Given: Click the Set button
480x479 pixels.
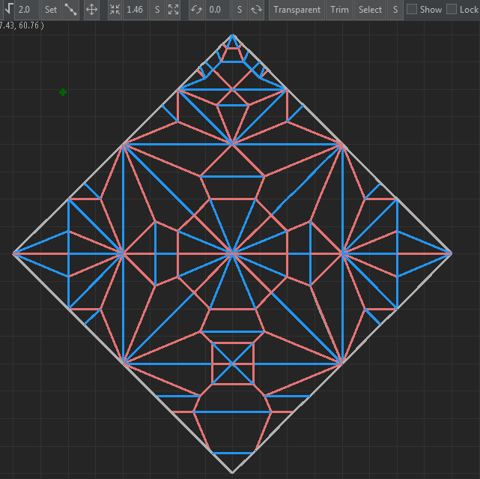Looking at the screenshot, I should [x=51, y=10].
